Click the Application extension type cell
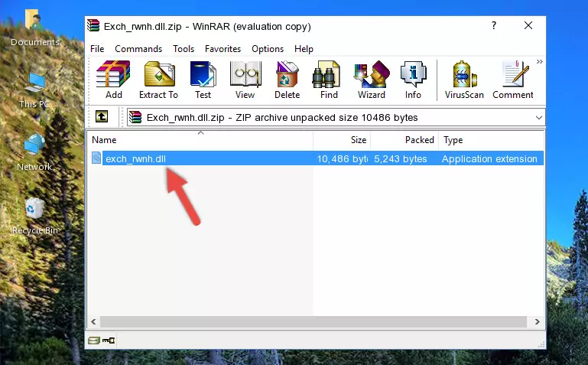 [x=489, y=158]
